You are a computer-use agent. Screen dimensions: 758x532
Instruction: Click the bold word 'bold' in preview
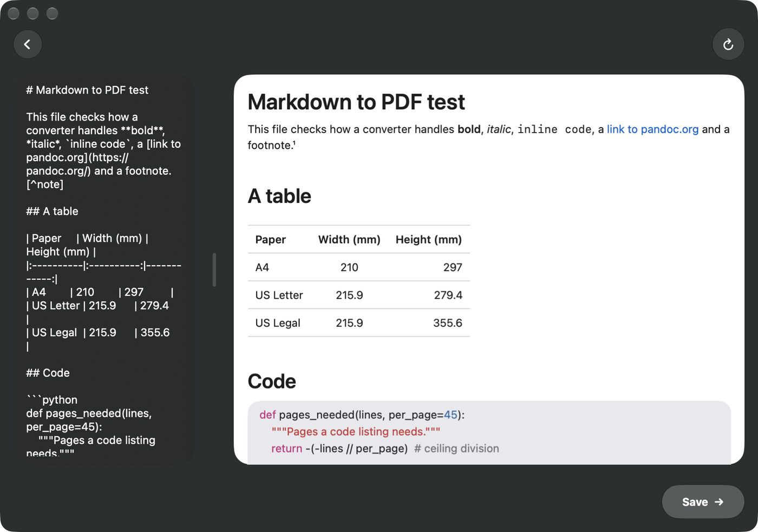[x=469, y=129]
